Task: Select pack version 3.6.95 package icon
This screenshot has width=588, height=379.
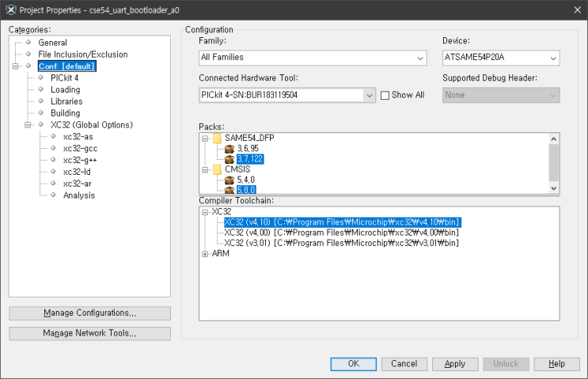Action: pyautogui.click(x=230, y=148)
